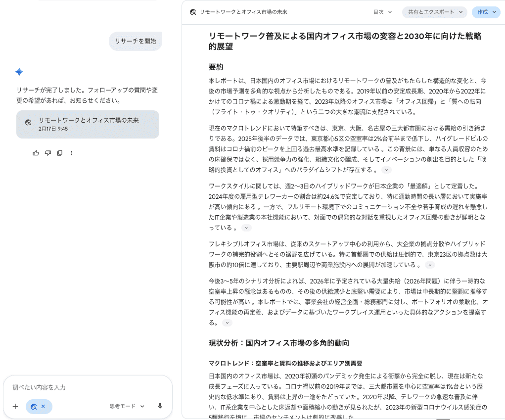Open the 思考モード model dropdown
The image size is (505, 420).
(x=127, y=406)
